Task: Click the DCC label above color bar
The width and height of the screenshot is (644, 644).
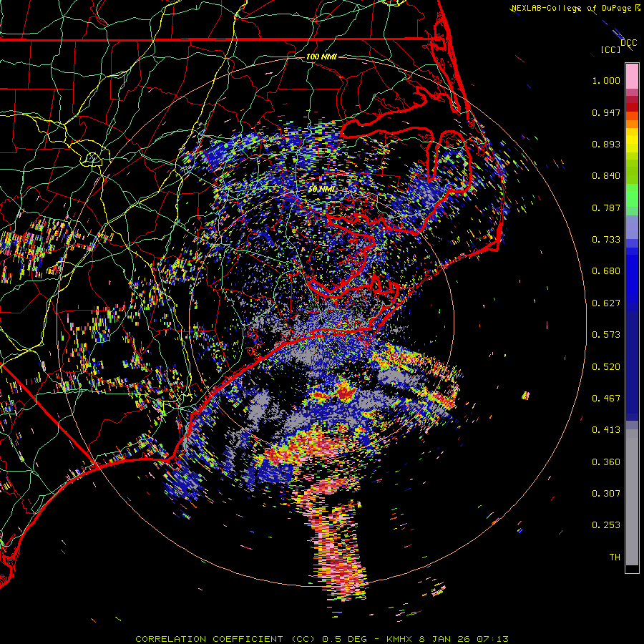Action: coord(628,43)
